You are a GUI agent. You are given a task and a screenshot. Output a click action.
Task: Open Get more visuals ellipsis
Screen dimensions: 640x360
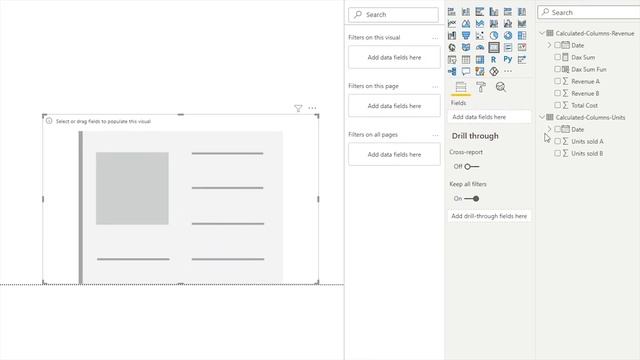(508, 71)
